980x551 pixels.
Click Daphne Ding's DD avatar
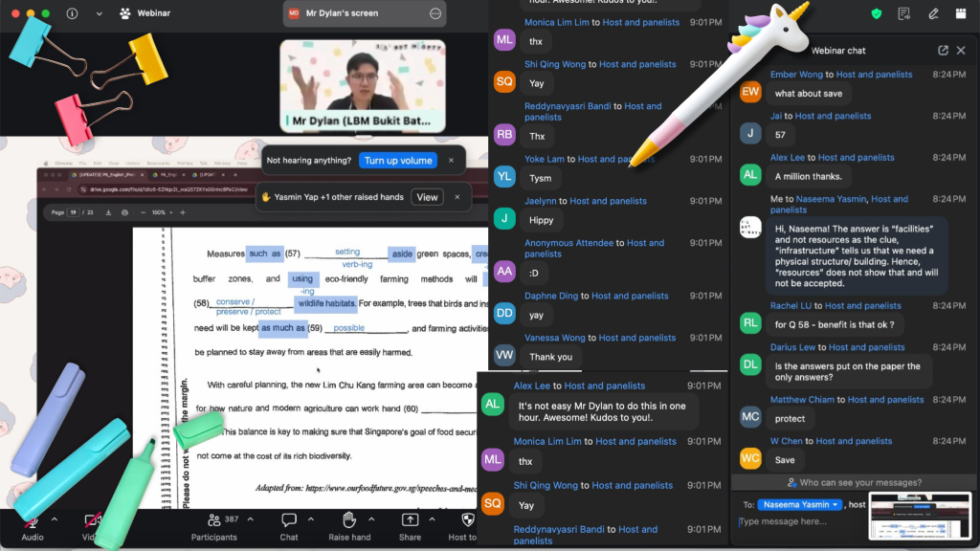click(x=504, y=313)
